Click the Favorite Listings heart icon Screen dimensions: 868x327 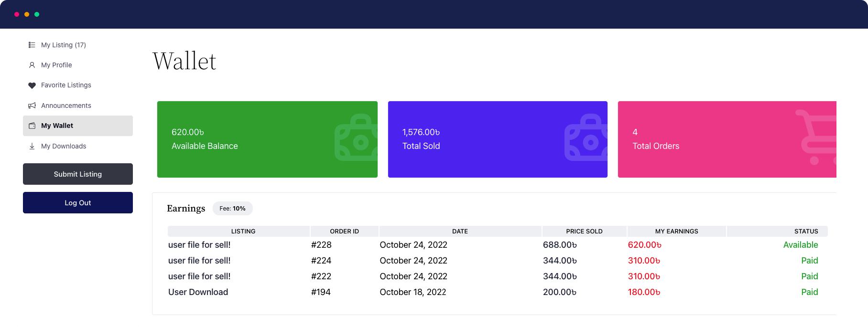click(32, 85)
